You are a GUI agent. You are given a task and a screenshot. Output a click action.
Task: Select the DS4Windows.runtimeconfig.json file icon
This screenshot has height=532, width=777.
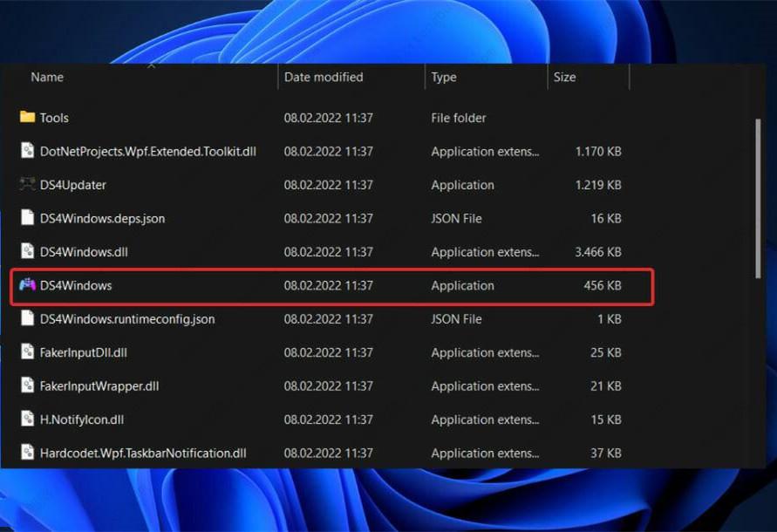point(27,319)
